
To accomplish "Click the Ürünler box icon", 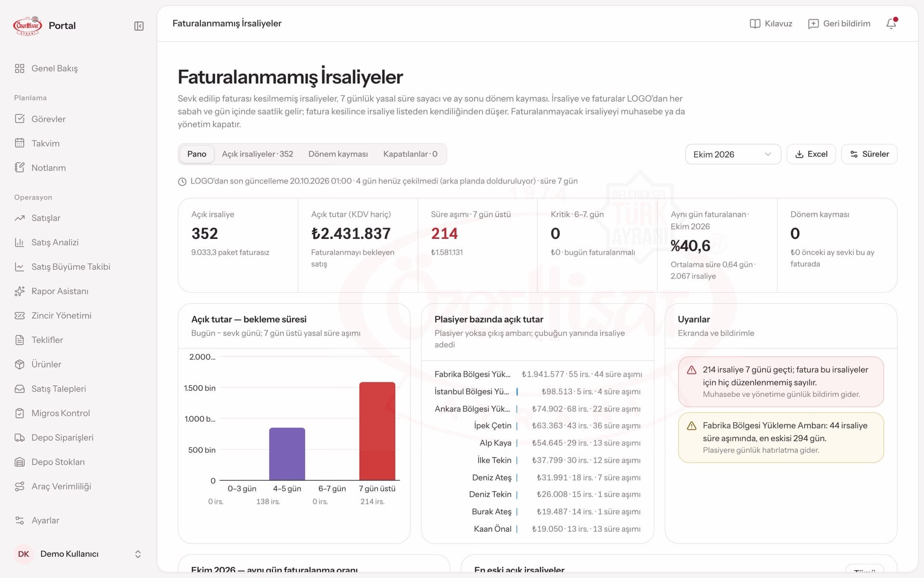I will coord(19,364).
